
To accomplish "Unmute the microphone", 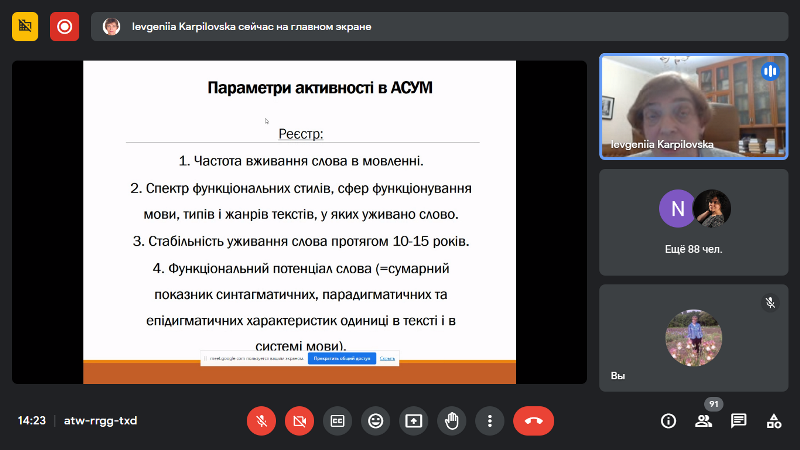I will tap(261, 421).
